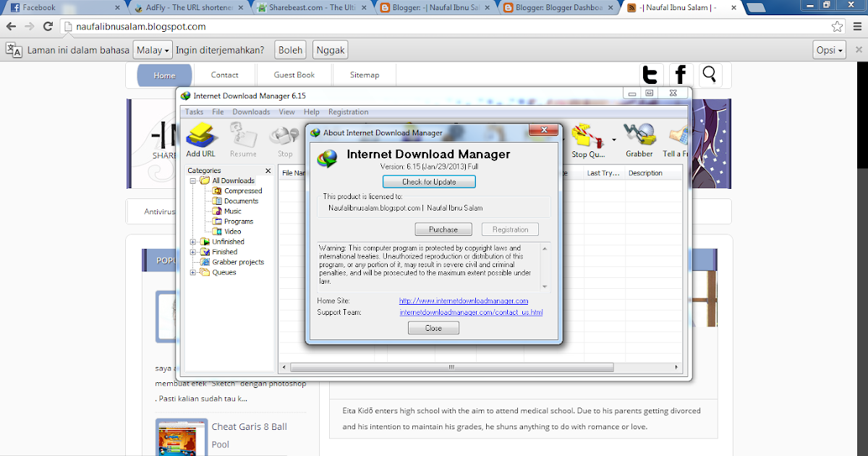The width and height of the screenshot is (868, 456).
Task: Select the Music category
Action: [227, 211]
